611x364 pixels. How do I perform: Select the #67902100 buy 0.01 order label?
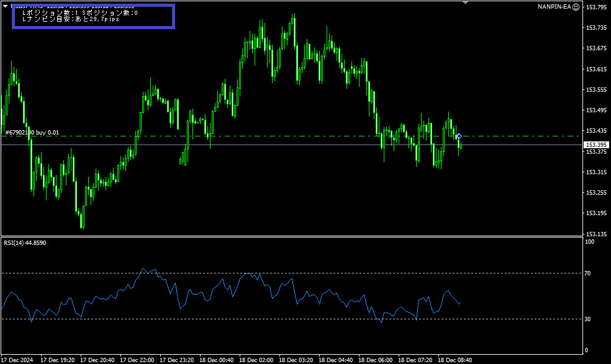pos(32,133)
